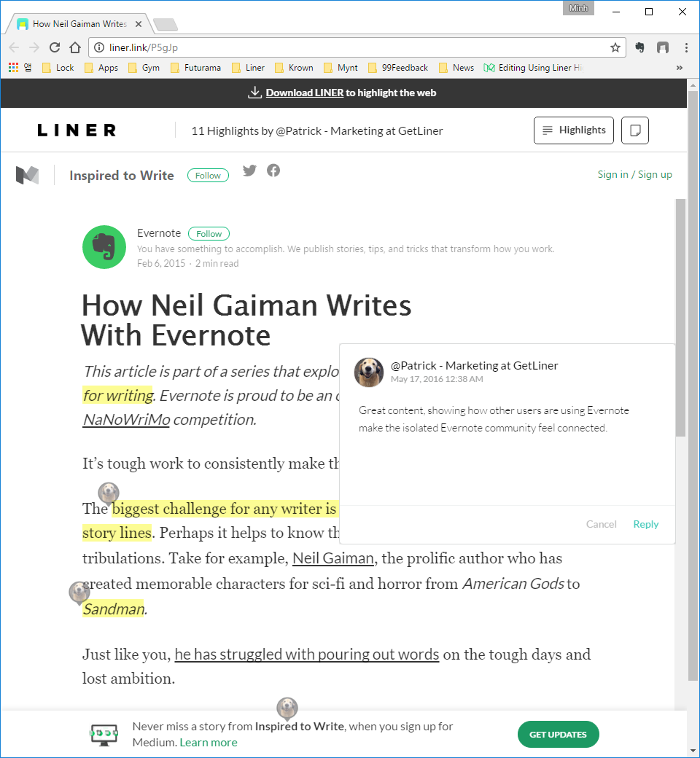The image size is (700, 758).
Task: Click the Evernote elephant avatar
Action: [104, 247]
